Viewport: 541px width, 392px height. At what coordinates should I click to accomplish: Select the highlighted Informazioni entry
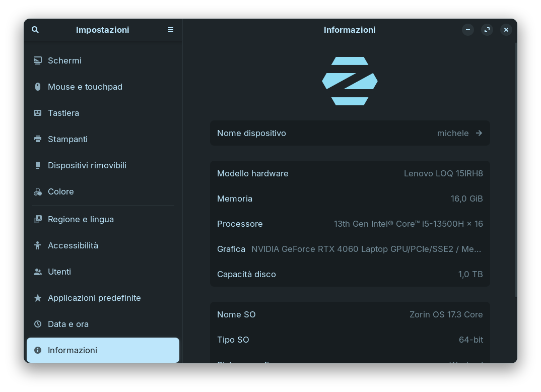click(103, 350)
